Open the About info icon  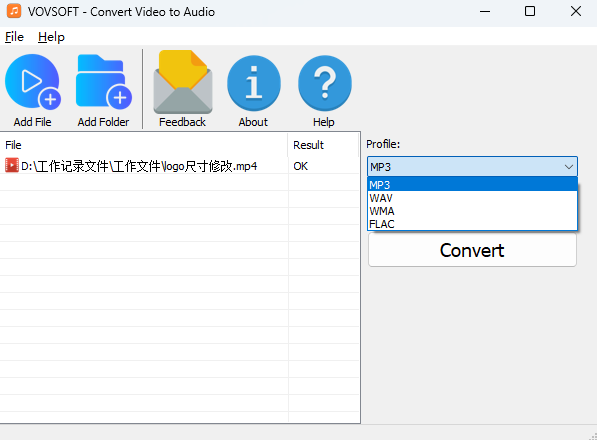254,83
